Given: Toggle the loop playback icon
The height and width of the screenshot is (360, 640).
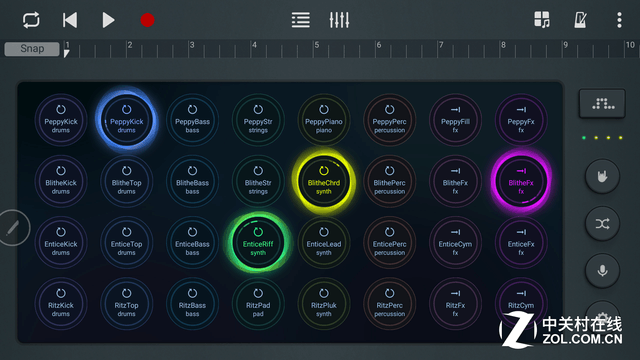Looking at the screenshot, I should [31, 20].
